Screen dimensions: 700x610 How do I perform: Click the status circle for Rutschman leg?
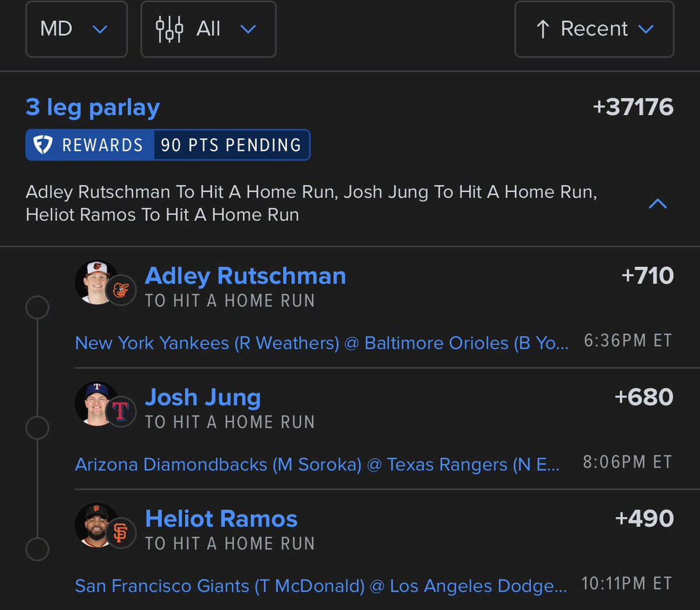pos(37,307)
